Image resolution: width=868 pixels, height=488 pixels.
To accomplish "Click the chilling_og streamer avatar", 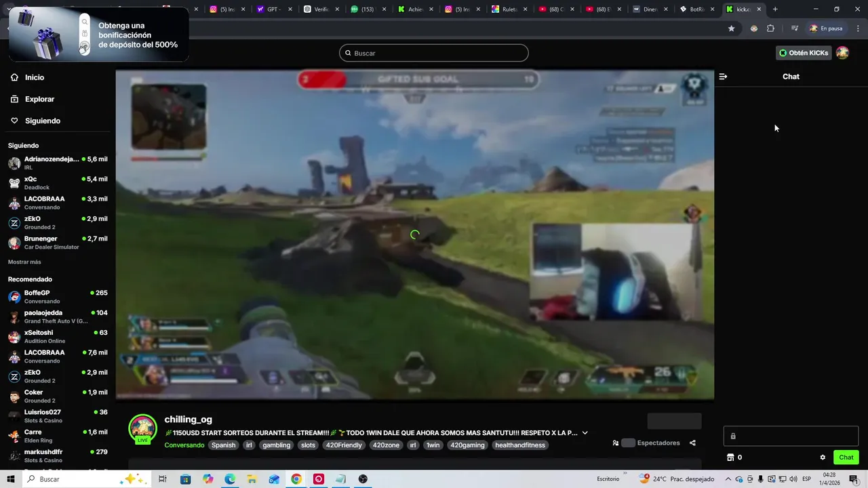I will pyautogui.click(x=143, y=429).
